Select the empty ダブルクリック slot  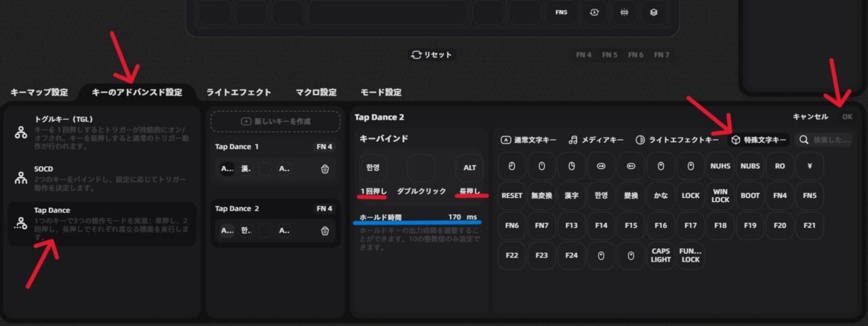pyautogui.click(x=420, y=167)
